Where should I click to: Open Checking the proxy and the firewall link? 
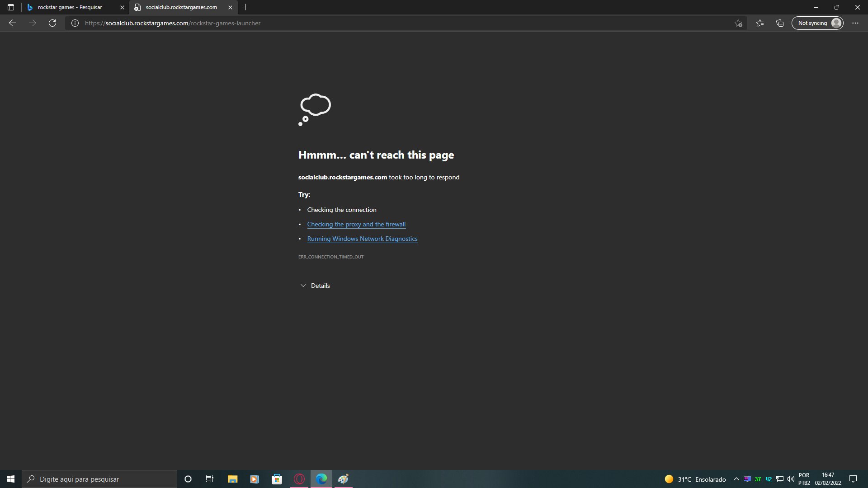point(356,224)
